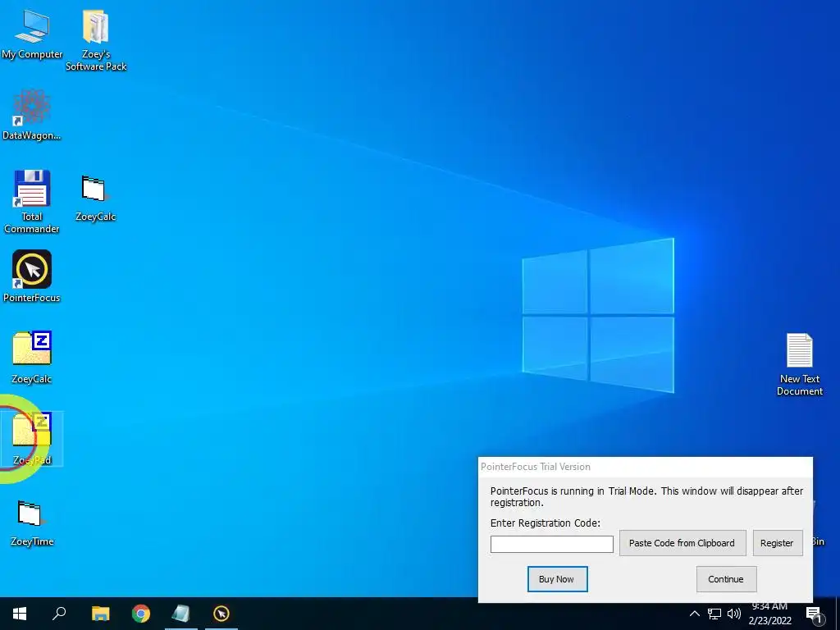
Task: Select the DataWagon desktop shortcut
Action: click(32, 115)
